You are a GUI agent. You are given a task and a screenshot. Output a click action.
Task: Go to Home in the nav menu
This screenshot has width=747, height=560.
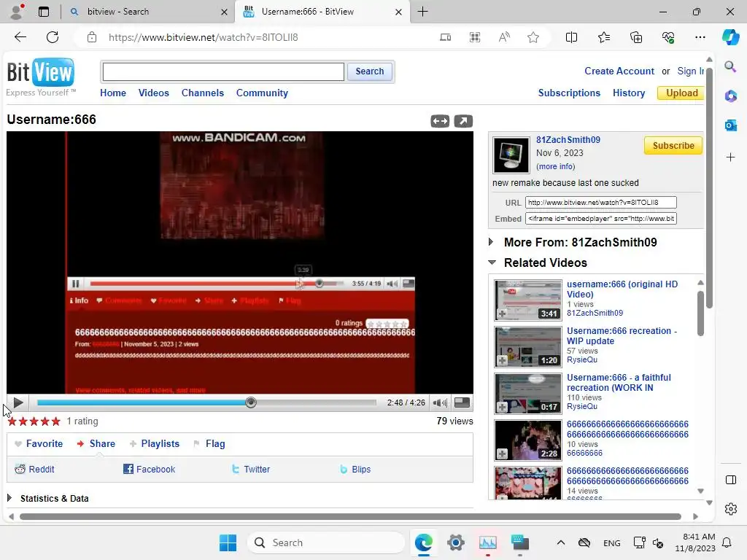113,93
